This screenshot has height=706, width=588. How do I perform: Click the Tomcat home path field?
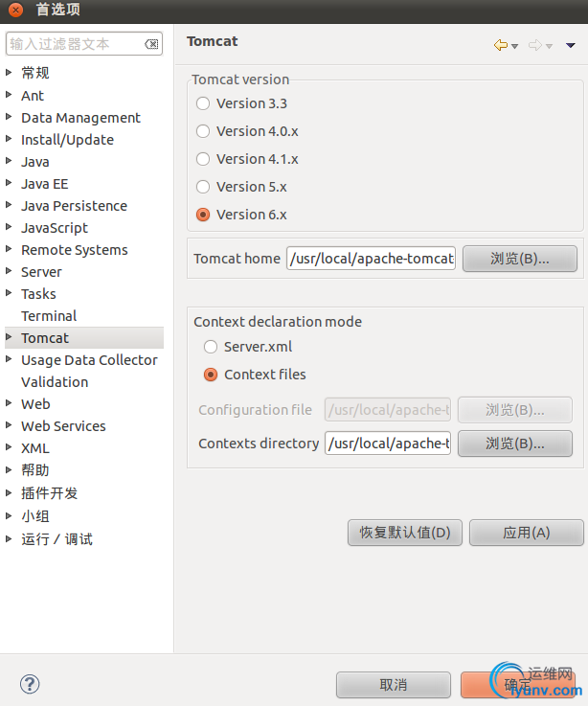[371, 259]
